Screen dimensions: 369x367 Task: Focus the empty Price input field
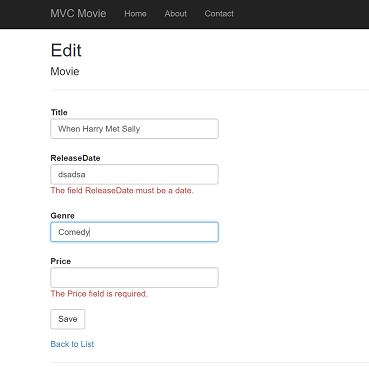click(134, 277)
